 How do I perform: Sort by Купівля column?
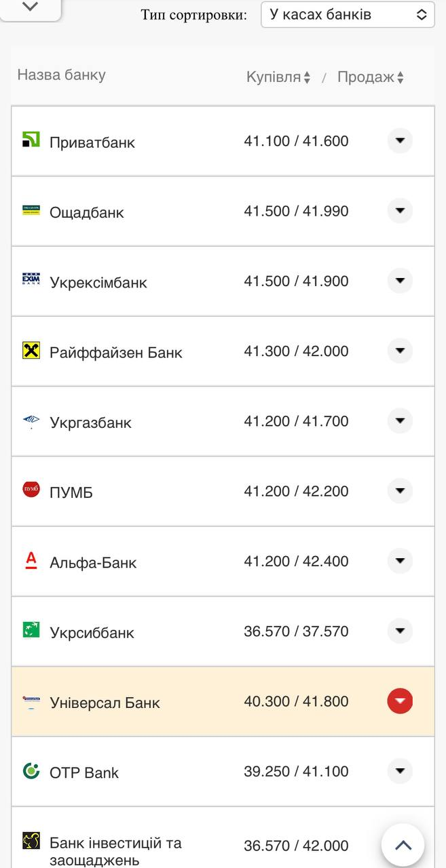[278, 77]
